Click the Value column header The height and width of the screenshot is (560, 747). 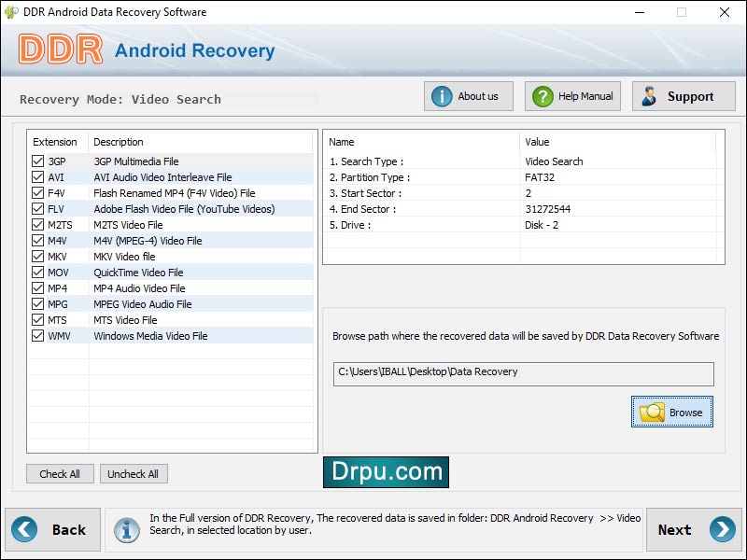[x=537, y=142]
